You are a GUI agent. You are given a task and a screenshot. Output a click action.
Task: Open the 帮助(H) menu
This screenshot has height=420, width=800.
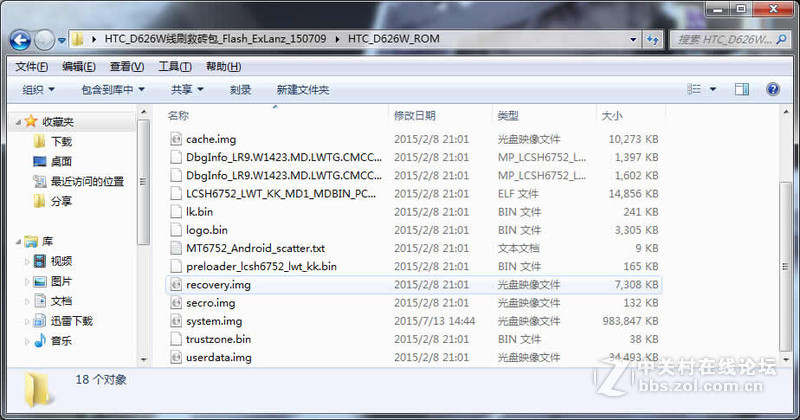pos(223,66)
